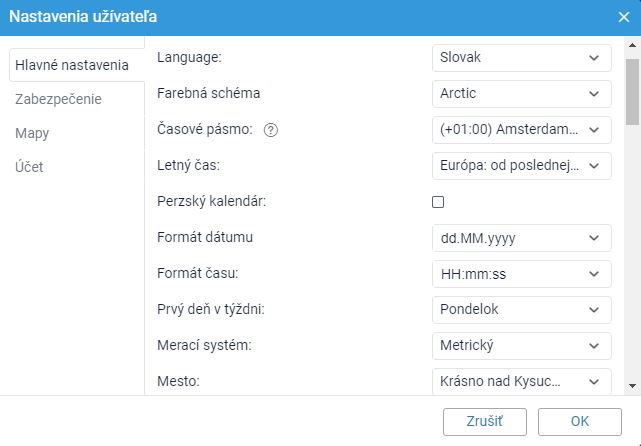Click the help icon next to Časové pásmo
The image size is (641, 446).
pyautogui.click(x=271, y=130)
